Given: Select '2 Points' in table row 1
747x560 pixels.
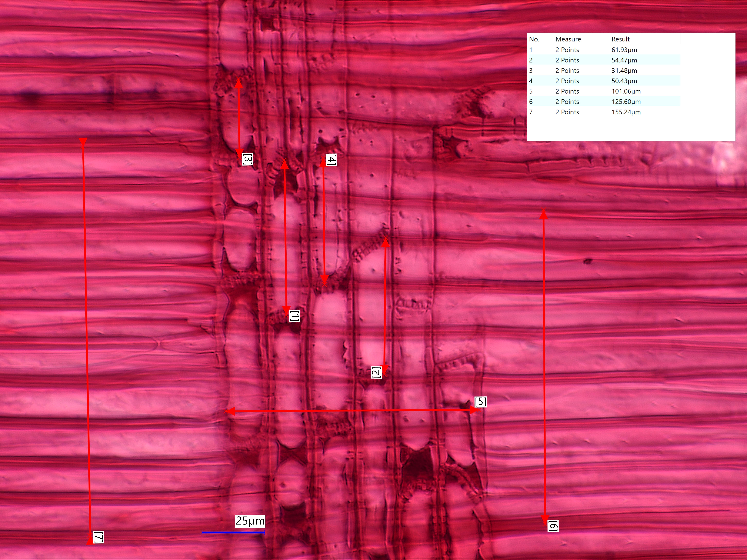Looking at the screenshot, I should tap(567, 50).
